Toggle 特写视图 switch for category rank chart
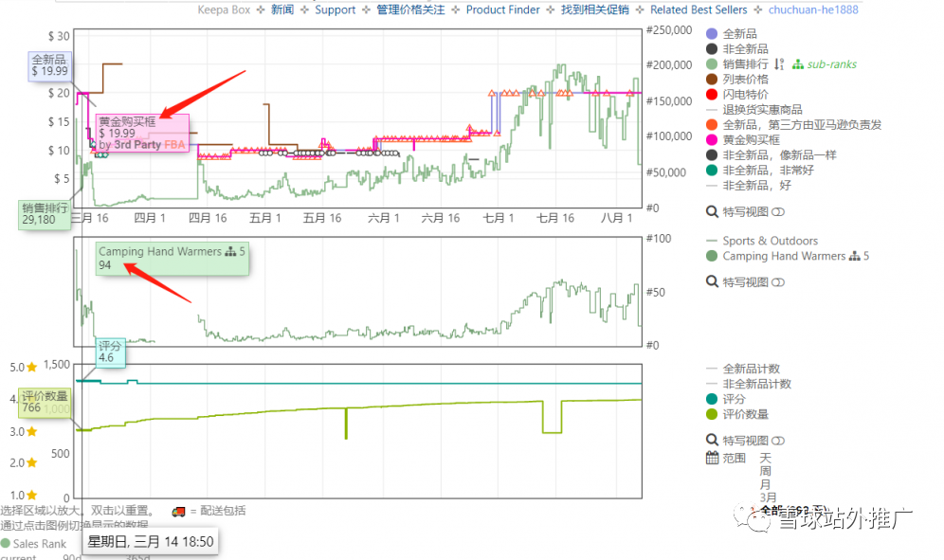Screen dimensions: 944x560 point(778,282)
